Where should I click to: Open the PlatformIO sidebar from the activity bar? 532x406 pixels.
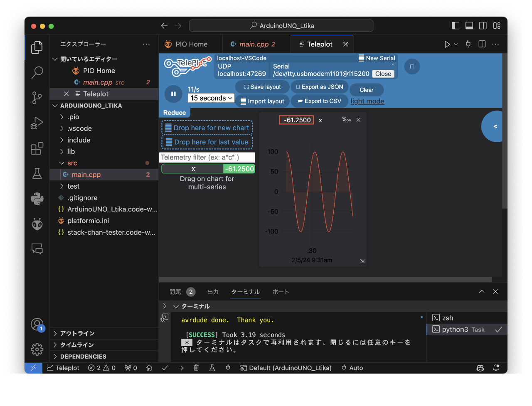pyautogui.click(x=37, y=224)
